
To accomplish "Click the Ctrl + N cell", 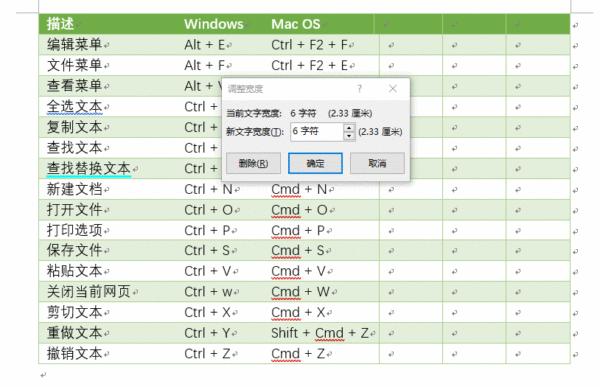I will tap(209, 189).
